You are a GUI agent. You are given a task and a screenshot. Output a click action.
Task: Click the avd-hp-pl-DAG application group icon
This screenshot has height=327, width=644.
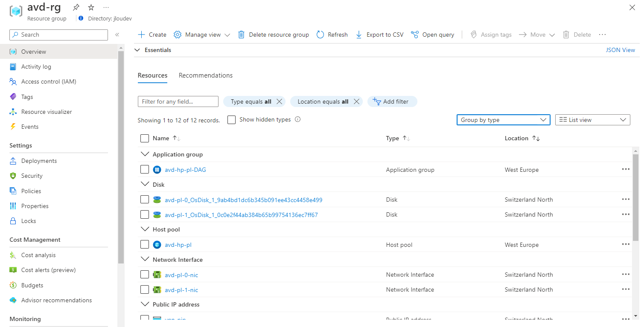click(x=157, y=170)
